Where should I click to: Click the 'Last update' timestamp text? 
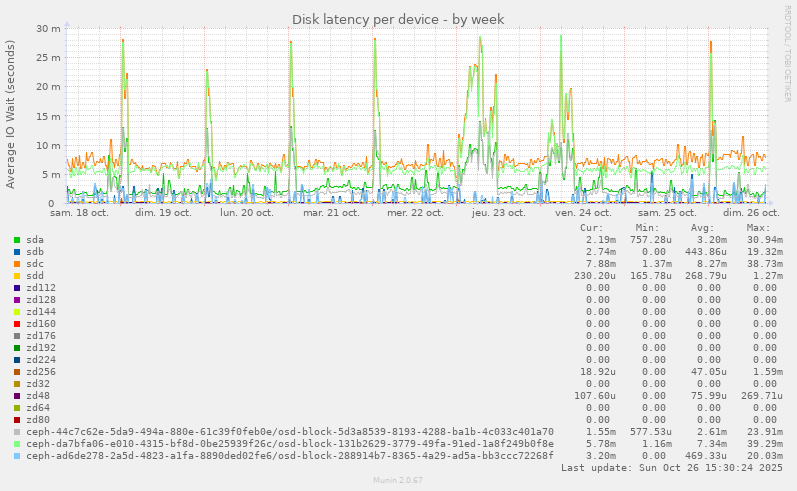670,468
